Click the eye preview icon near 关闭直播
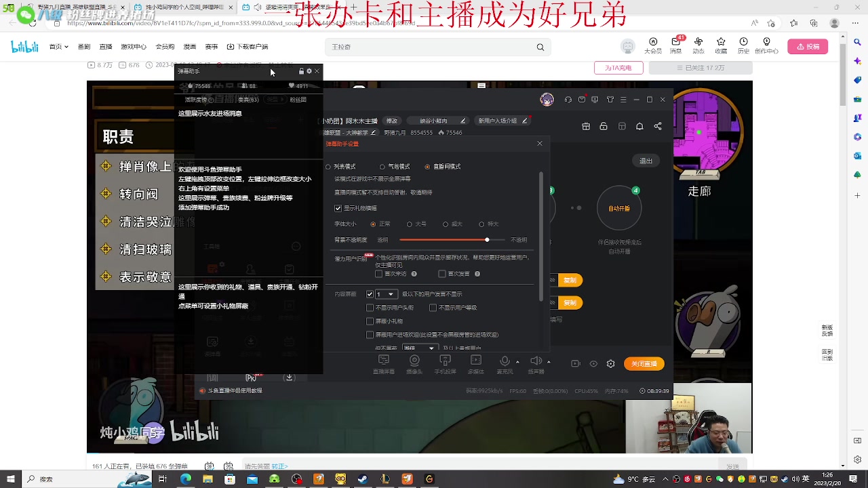Image resolution: width=868 pixels, height=488 pixels. [x=593, y=363]
